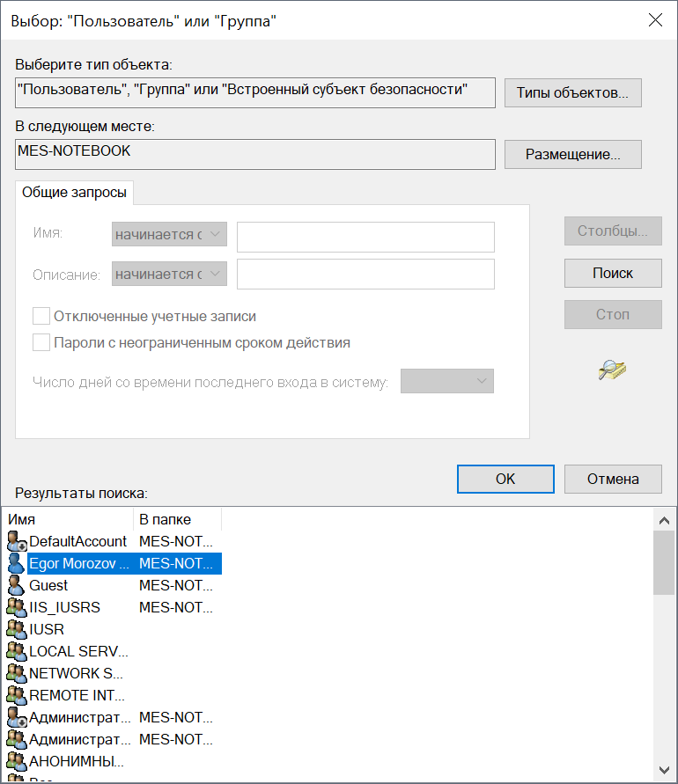
Task: Open the Описание condition dropdown
Action: tap(169, 274)
